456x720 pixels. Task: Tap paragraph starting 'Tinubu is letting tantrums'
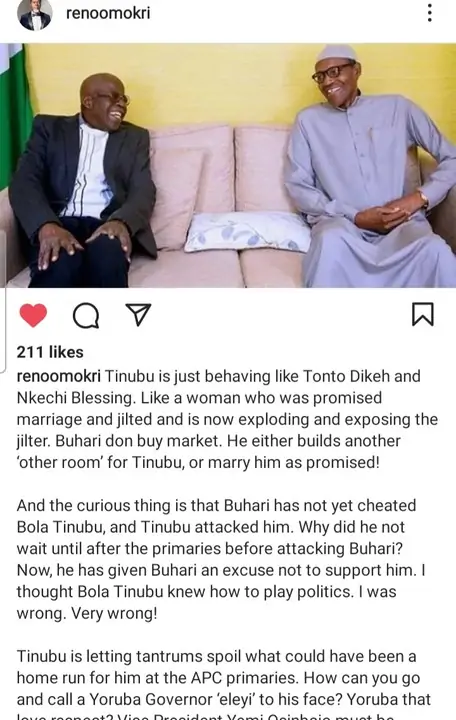pyautogui.click(x=224, y=684)
